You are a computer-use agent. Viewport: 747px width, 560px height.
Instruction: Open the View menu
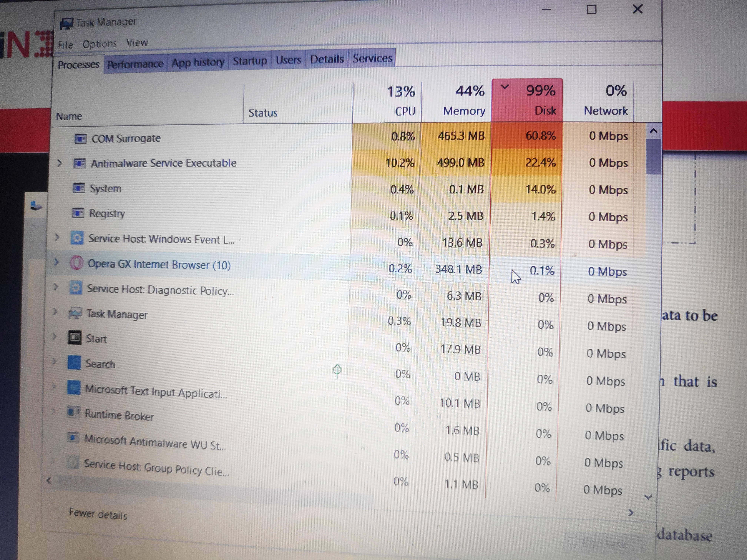click(137, 43)
